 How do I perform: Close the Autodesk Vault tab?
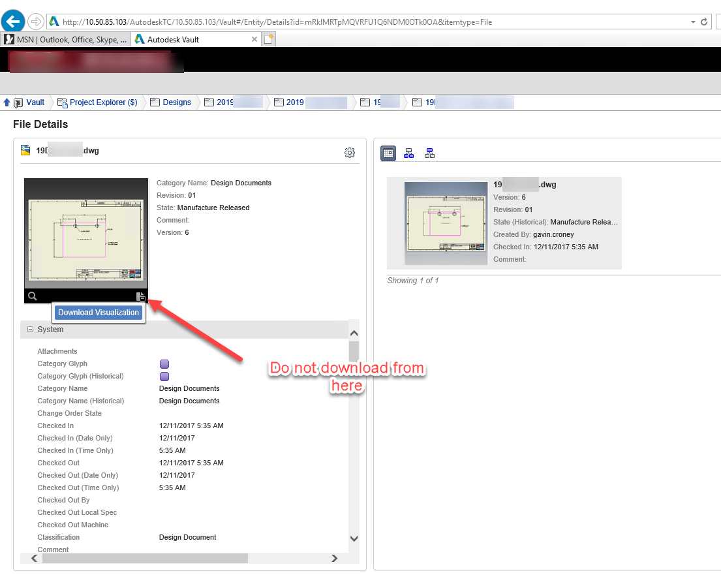pos(254,40)
